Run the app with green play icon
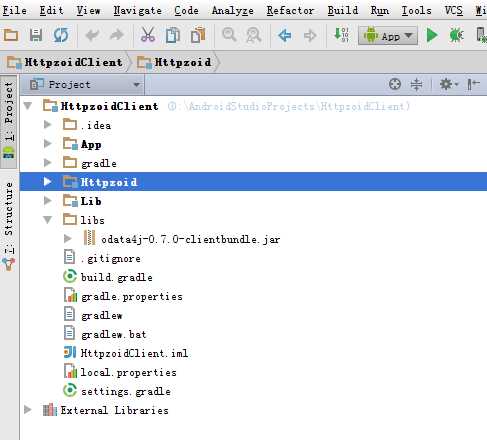487x440 pixels. [432, 35]
